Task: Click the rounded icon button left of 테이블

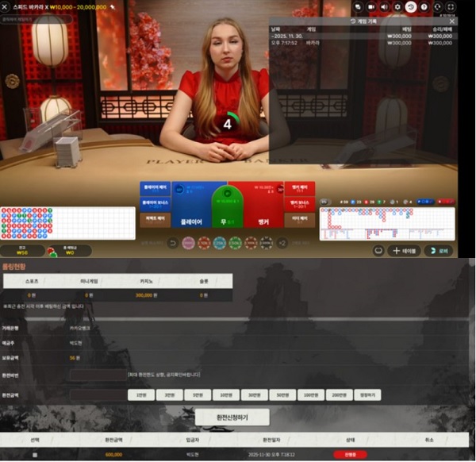Action: (378, 251)
